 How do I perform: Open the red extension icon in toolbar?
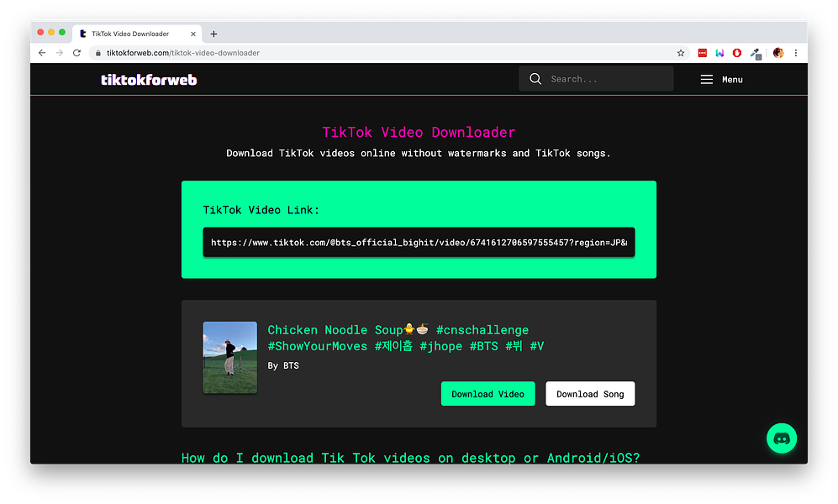702,53
